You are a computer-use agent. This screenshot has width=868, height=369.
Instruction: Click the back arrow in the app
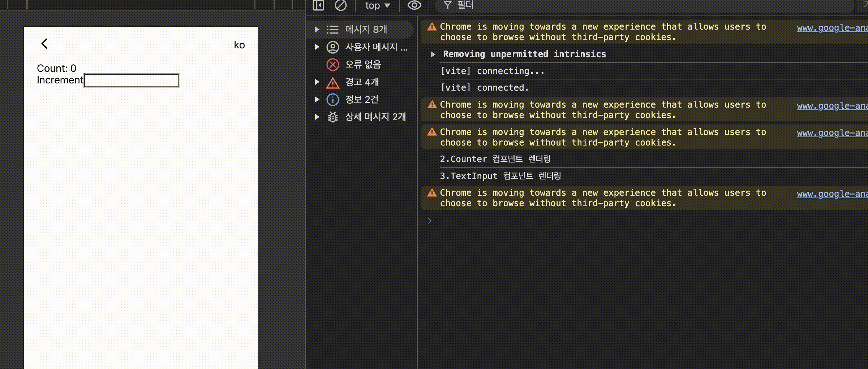[44, 44]
